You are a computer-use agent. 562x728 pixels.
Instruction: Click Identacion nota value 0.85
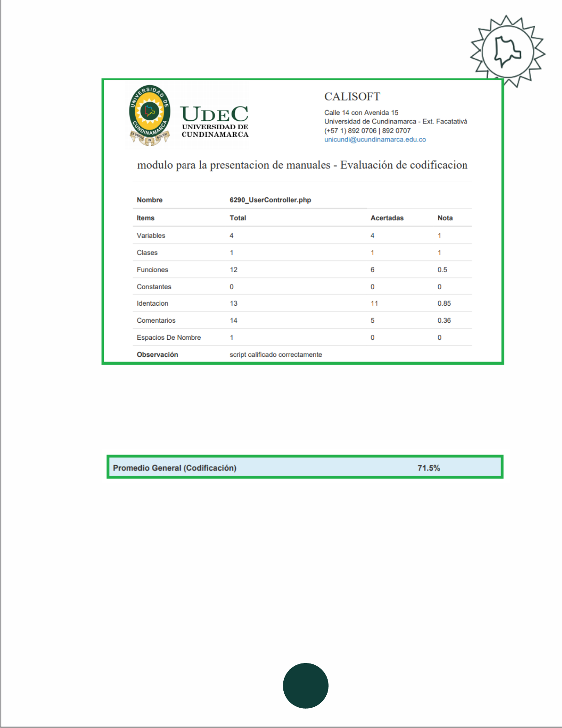point(444,303)
